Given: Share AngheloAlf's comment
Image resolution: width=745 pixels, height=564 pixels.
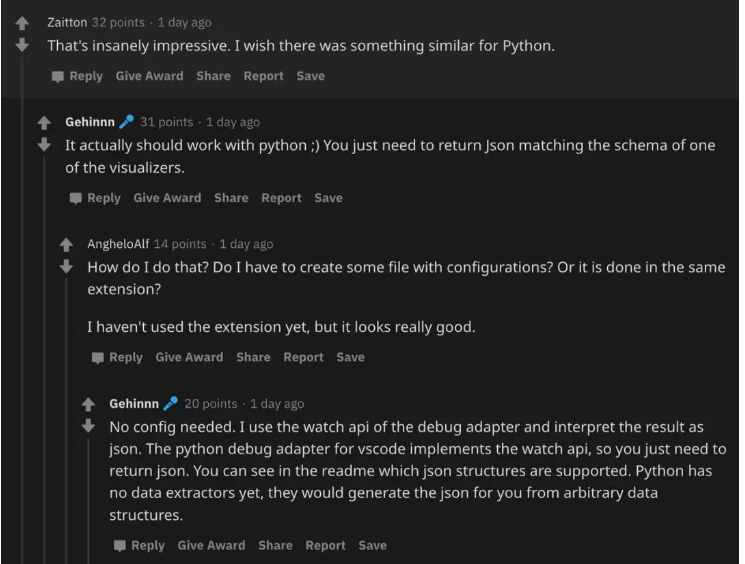Looking at the screenshot, I should (x=253, y=357).
